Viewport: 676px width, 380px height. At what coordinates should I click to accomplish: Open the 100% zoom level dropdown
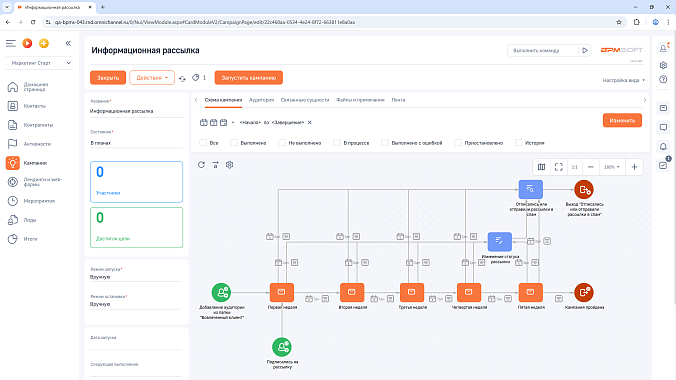point(612,167)
